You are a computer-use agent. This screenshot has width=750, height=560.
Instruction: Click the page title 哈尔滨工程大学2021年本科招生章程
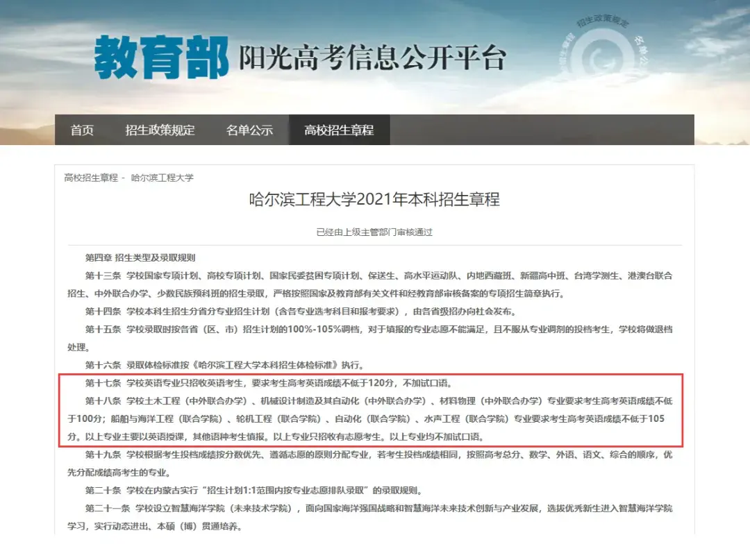click(374, 199)
